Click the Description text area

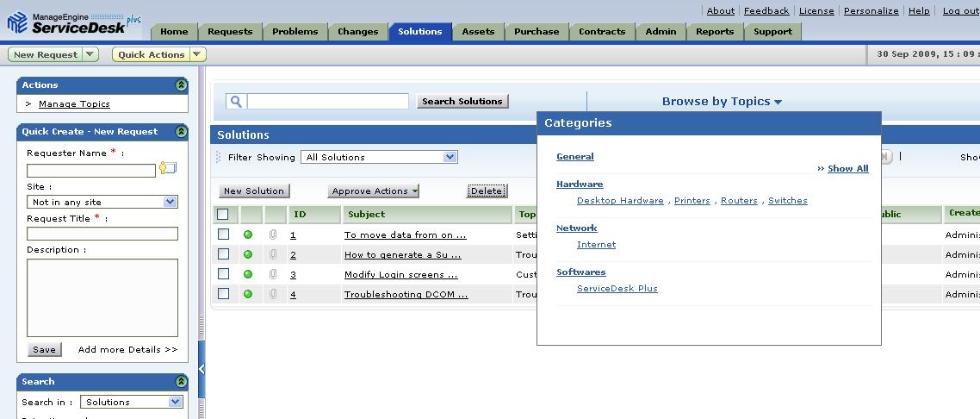coord(102,297)
